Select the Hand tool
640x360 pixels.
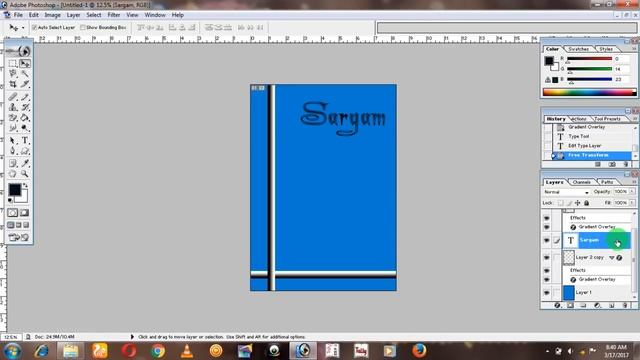[x=13, y=174]
